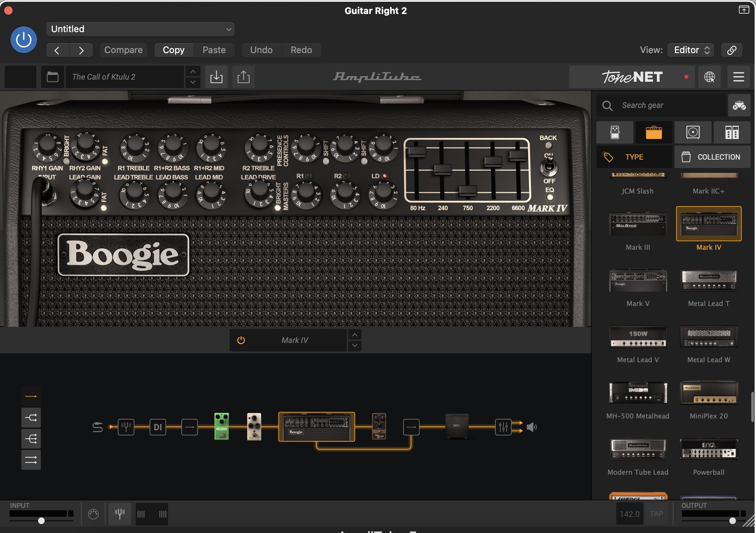Image resolution: width=756 pixels, height=533 pixels.
Task: Select the green overdrive pedal in chain
Action: pyautogui.click(x=221, y=426)
